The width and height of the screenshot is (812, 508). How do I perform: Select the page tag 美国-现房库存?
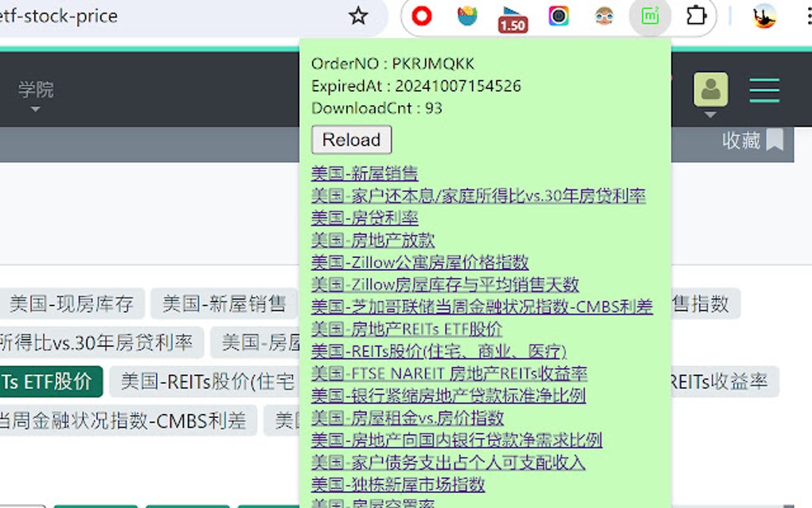click(72, 303)
